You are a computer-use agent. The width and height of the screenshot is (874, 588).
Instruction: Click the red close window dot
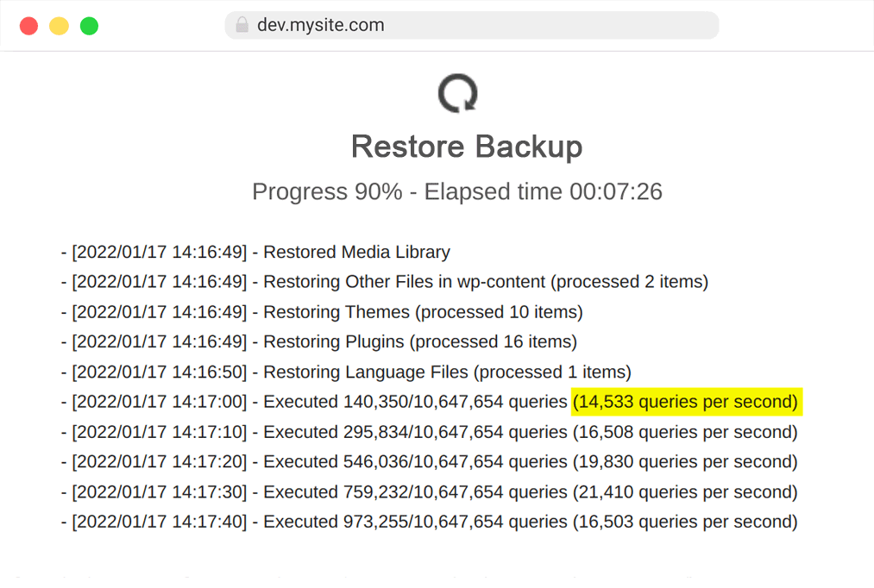29,26
